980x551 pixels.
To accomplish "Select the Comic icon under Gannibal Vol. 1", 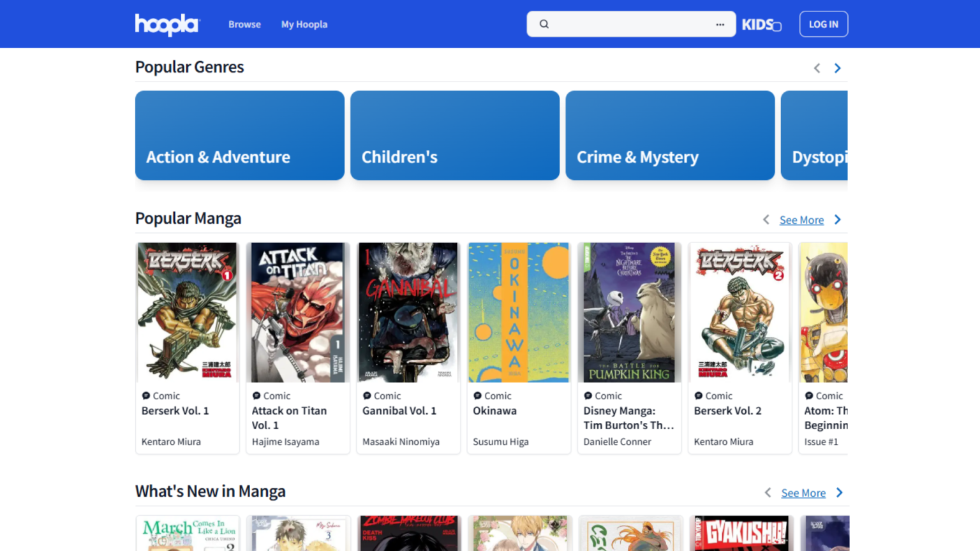I will point(367,395).
